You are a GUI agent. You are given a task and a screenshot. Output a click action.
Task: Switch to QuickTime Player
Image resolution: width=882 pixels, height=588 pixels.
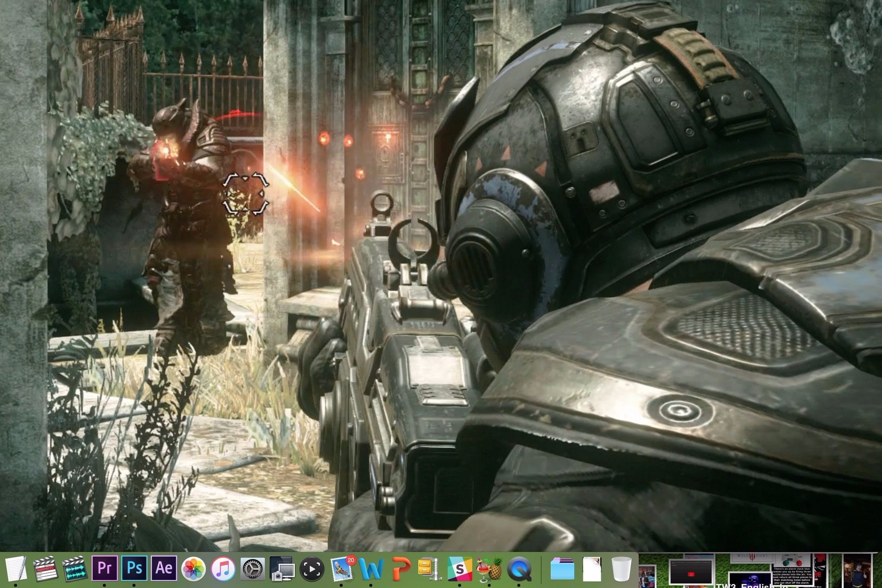pyautogui.click(x=519, y=568)
